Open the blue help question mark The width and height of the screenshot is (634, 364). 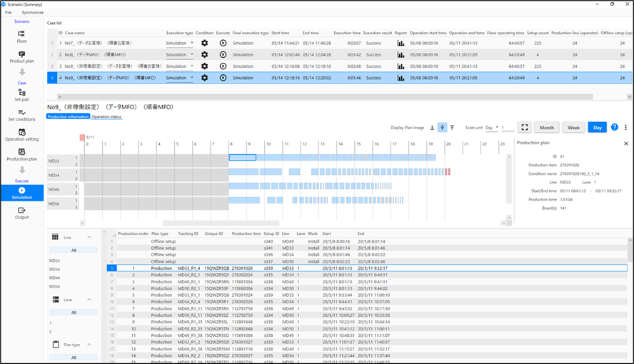(615, 127)
